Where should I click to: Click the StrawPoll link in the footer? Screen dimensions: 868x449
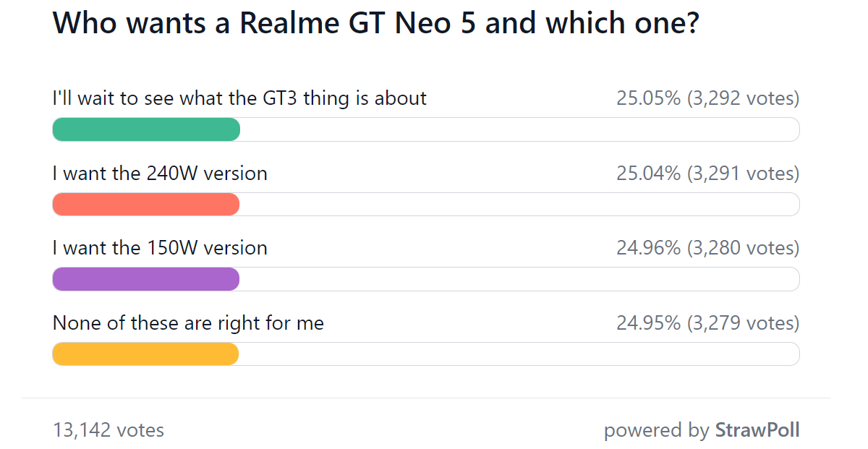(x=757, y=430)
